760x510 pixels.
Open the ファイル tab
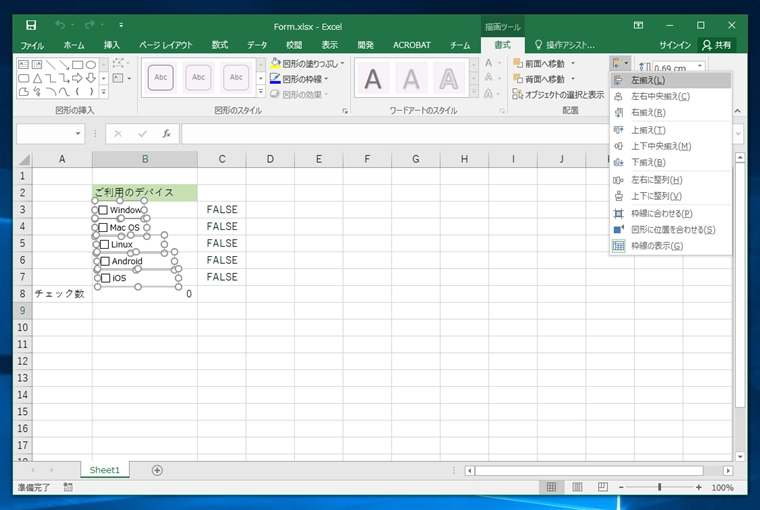(x=32, y=45)
